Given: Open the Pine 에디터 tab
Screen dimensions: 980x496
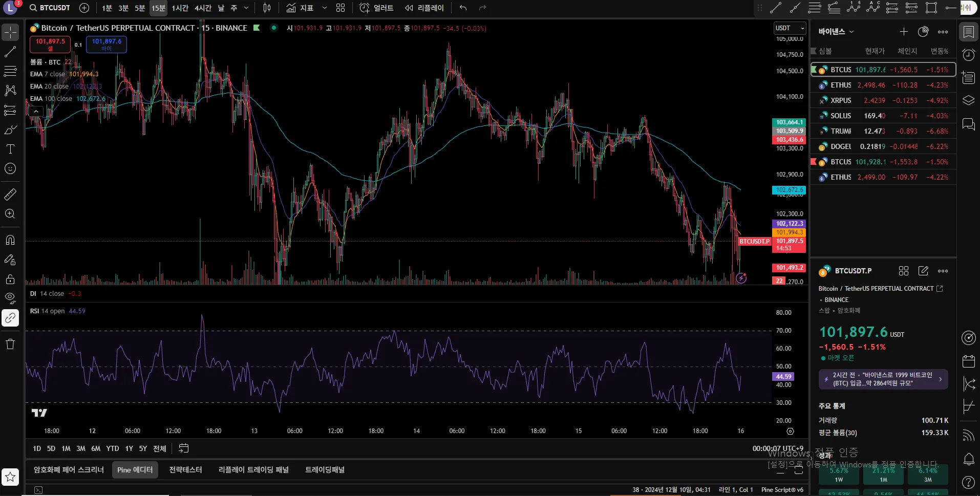Looking at the screenshot, I should (135, 469).
